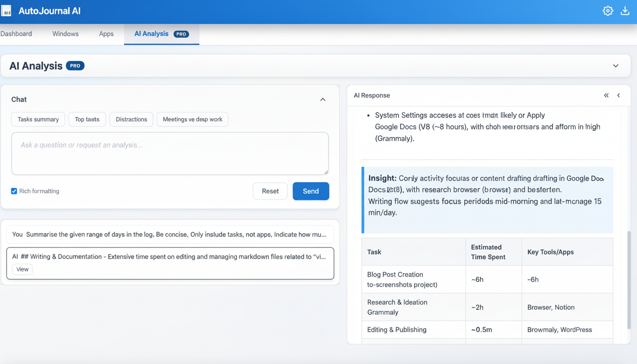
Task: Collapse the AI Analysis section chevron
Action: tap(615, 66)
